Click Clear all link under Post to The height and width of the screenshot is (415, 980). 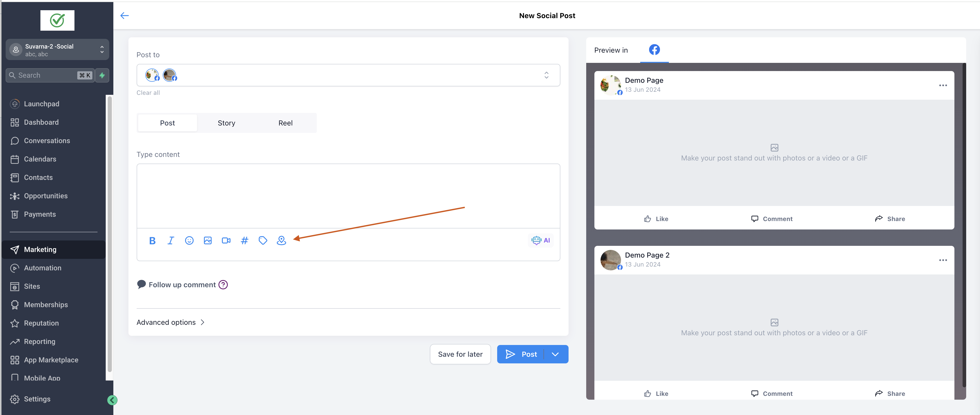pos(148,93)
